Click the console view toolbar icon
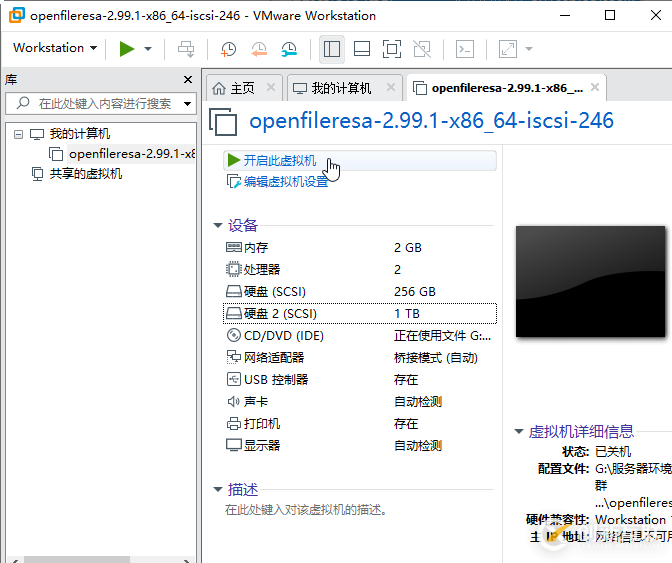Viewport: 672px width, 563px height. tap(465, 48)
